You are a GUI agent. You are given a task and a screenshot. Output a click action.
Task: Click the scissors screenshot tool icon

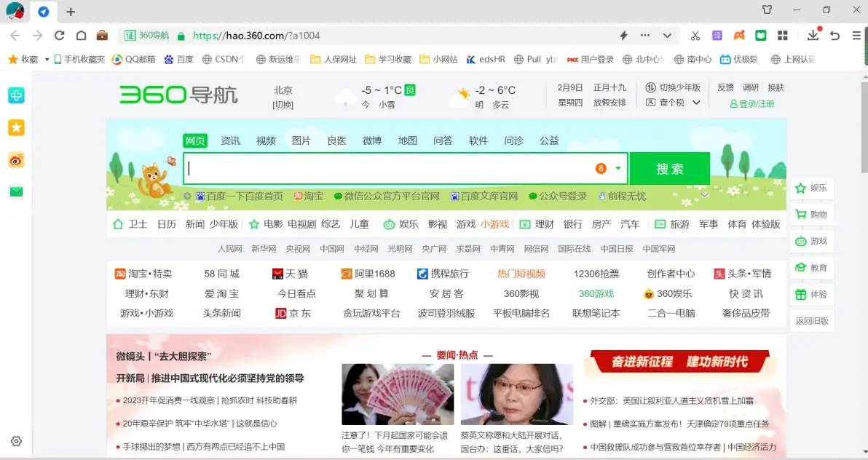coord(695,36)
